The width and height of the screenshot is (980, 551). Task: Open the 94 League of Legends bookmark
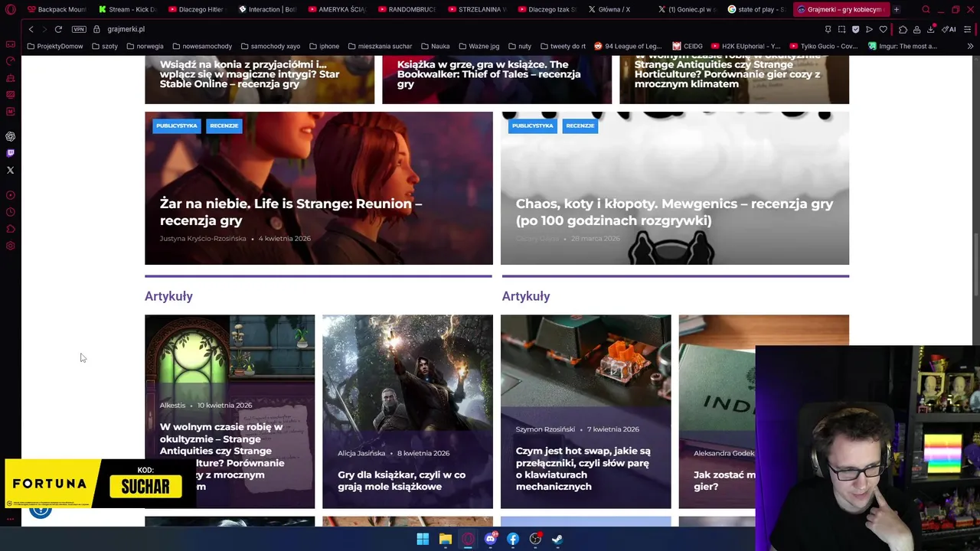pyautogui.click(x=628, y=46)
